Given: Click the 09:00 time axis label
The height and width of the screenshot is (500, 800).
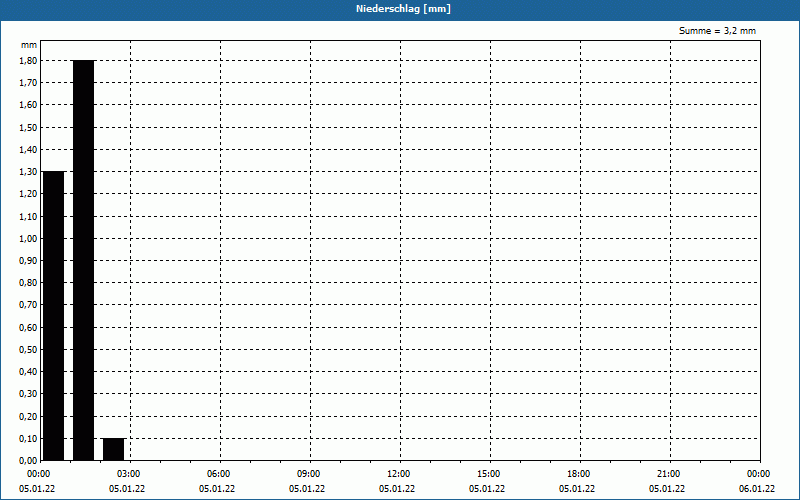Looking at the screenshot, I should (309, 474).
